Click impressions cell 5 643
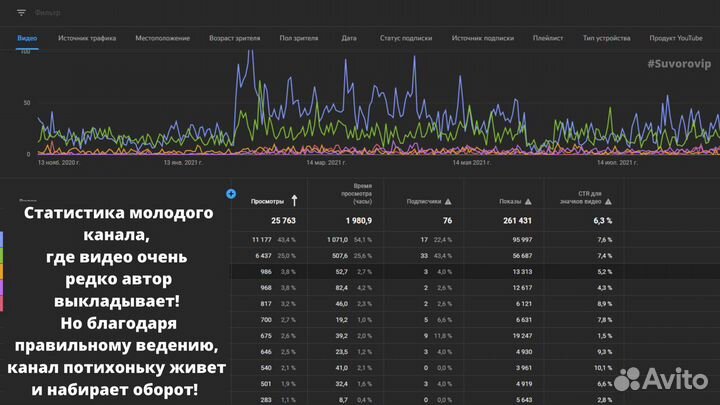This screenshot has height=405, width=720. pos(524,400)
